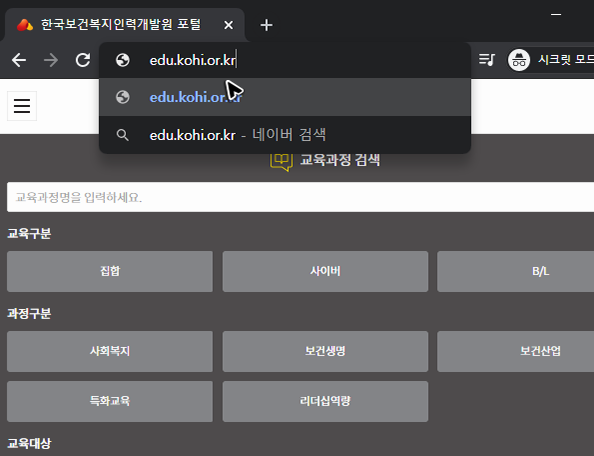Minimize the browser window
Image resolution: width=594 pixels, height=456 pixels.
click(x=556, y=14)
